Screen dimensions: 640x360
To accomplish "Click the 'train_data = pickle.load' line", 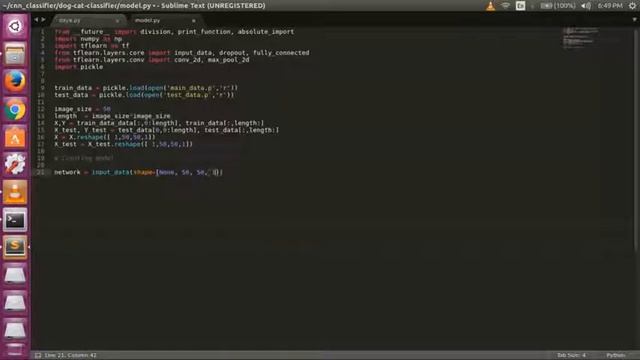I will (146, 88).
